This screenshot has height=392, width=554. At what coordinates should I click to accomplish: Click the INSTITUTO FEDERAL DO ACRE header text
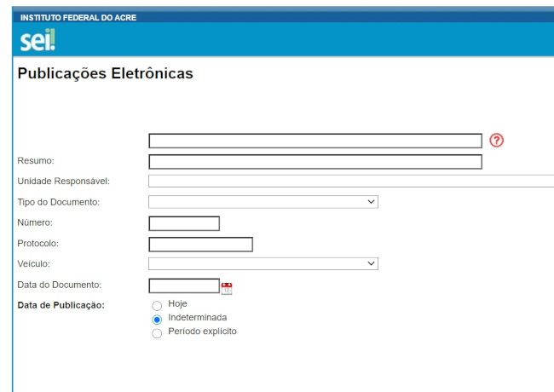point(72,17)
